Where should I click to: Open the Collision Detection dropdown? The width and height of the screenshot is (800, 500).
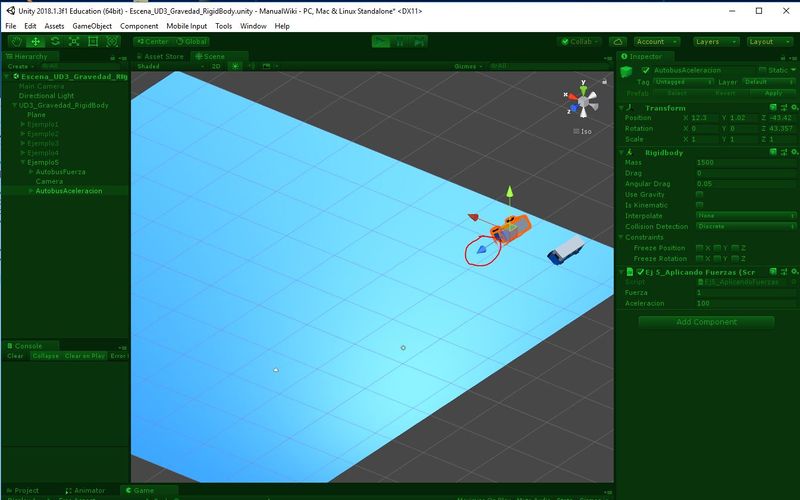pos(746,227)
